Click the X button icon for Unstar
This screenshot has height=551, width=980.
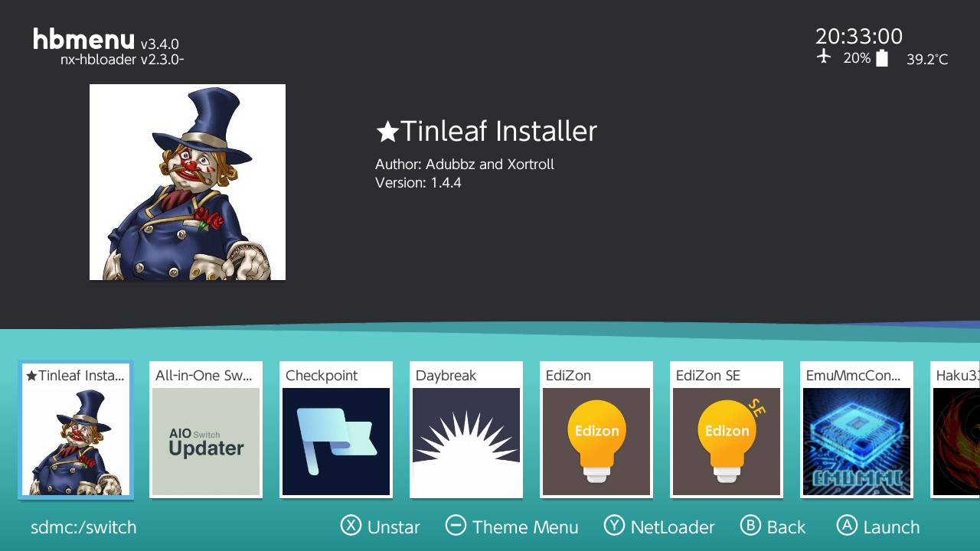[x=351, y=525]
